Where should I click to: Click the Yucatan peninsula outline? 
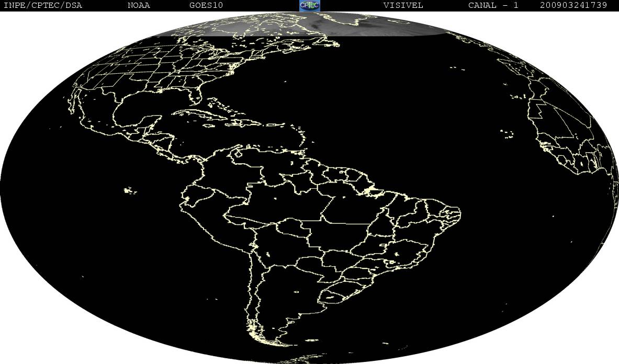(x=150, y=122)
